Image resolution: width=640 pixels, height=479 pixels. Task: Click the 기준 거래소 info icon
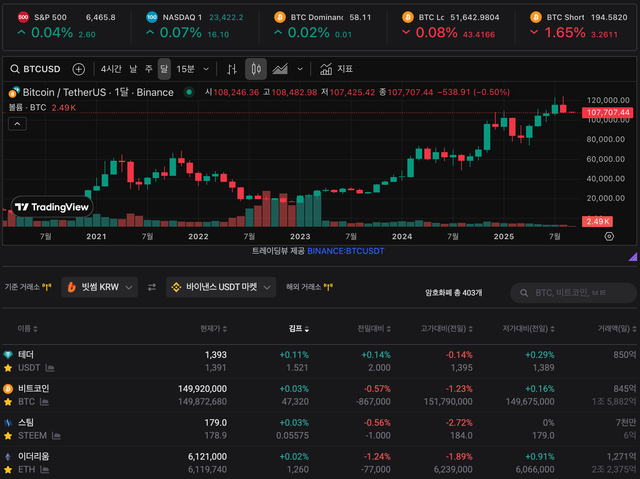47,287
